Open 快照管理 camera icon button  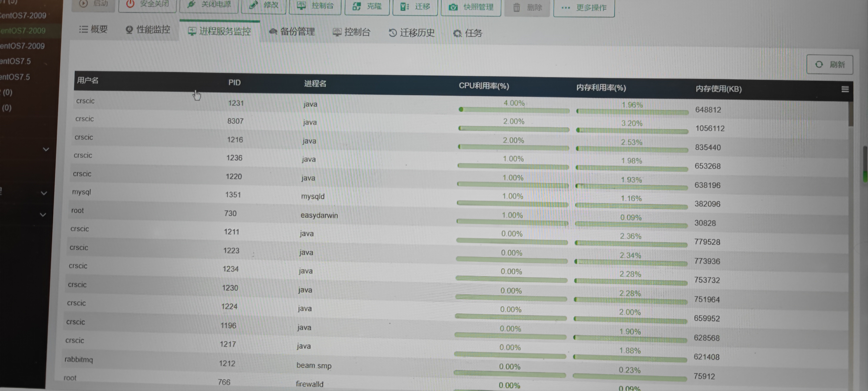pyautogui.click(x=471, y=7)
